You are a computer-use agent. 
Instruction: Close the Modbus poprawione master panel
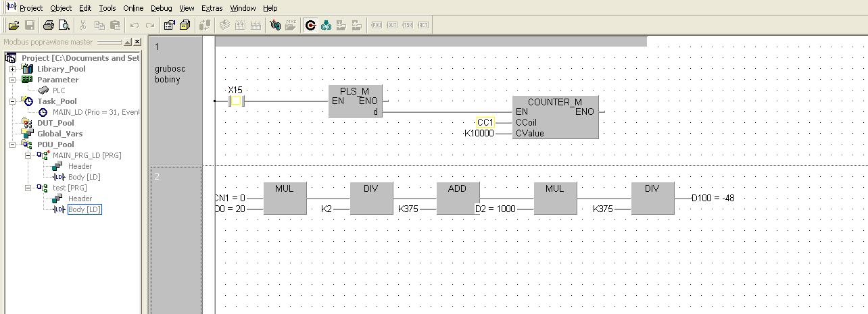click(137, 42)
